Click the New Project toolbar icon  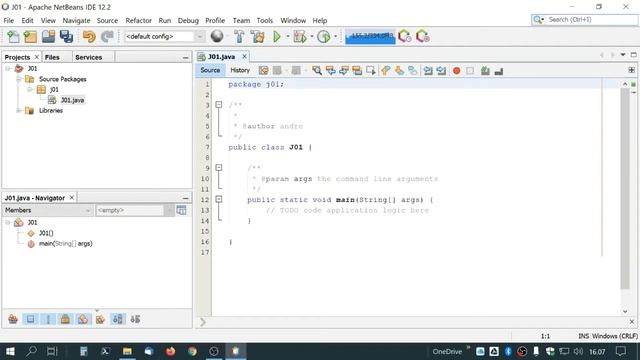coord(30,37)
